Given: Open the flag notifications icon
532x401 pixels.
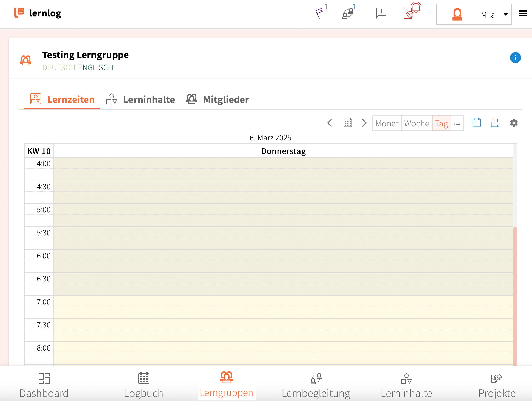Looking at the screenshot, I should pos(321,12).
